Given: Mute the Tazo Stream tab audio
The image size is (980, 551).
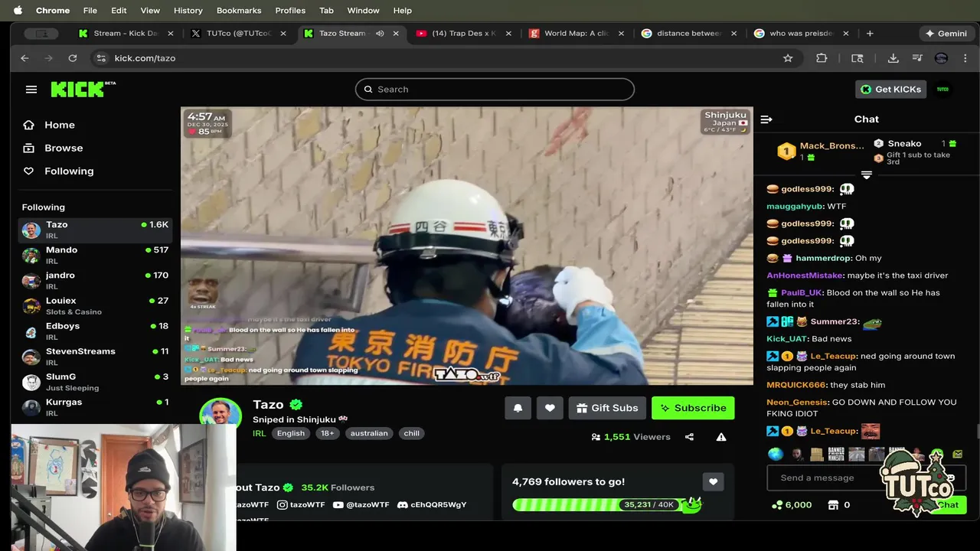Looking at the screenshot, I should pyautogui.click(x=380, y=33).
